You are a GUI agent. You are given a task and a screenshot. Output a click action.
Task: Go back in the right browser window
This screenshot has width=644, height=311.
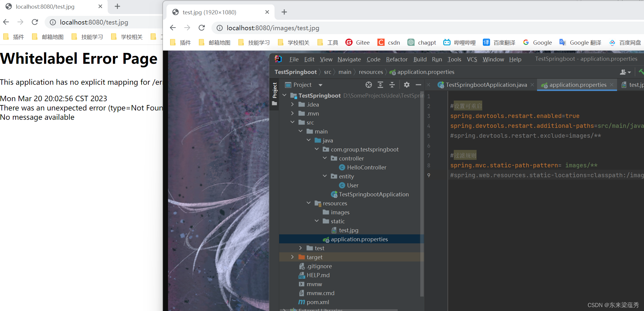pos(173,28)
